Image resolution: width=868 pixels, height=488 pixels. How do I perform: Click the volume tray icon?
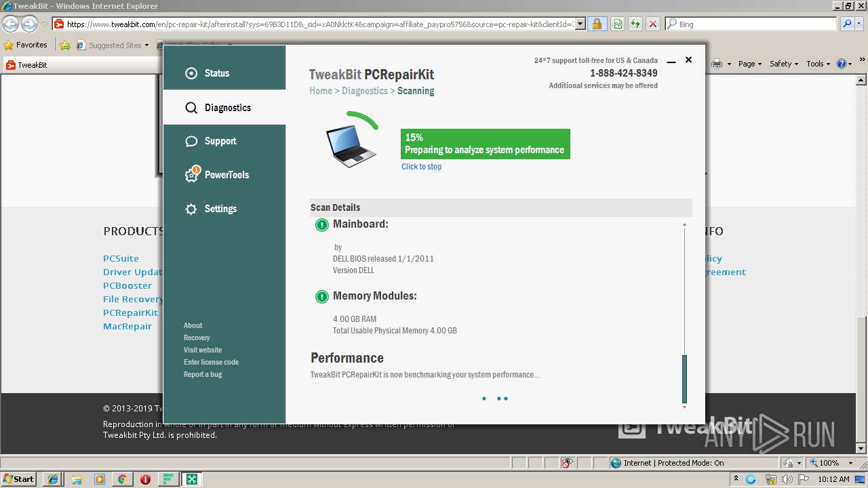click(x=786, y=479)
